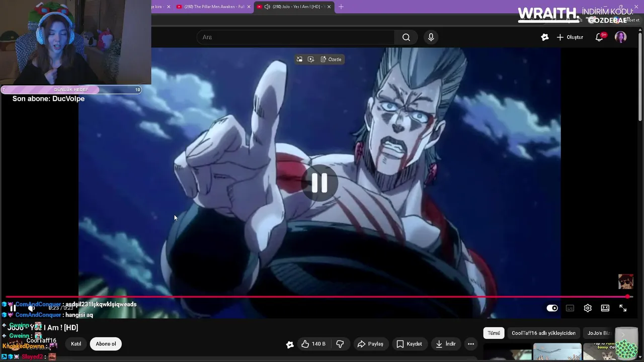This screenshot has height=362, width=644.
Task: Close the JoJo - Yes I Am tab
Action: point(329,7)
